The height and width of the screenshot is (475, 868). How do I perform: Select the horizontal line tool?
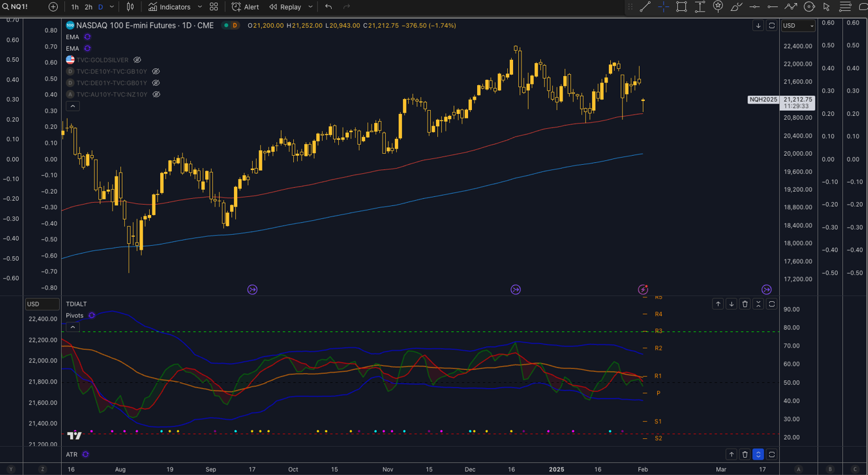coord(755,7)
